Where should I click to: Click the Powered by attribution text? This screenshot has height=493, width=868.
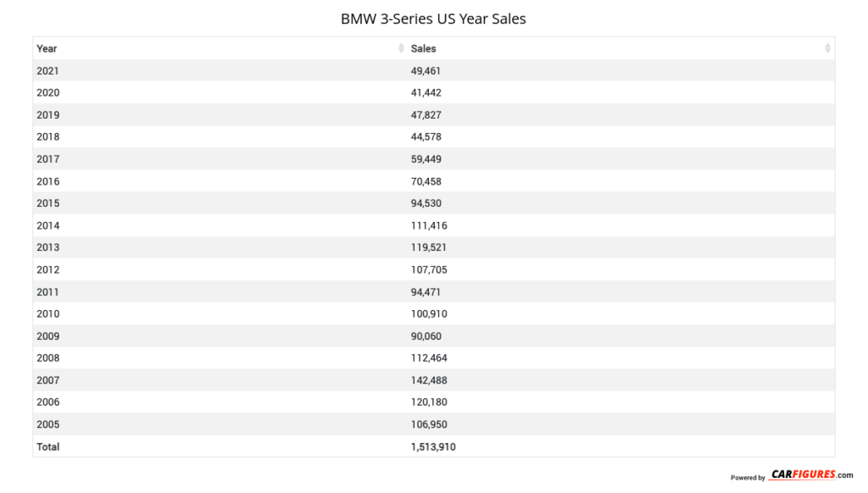(x=748, y=477)
